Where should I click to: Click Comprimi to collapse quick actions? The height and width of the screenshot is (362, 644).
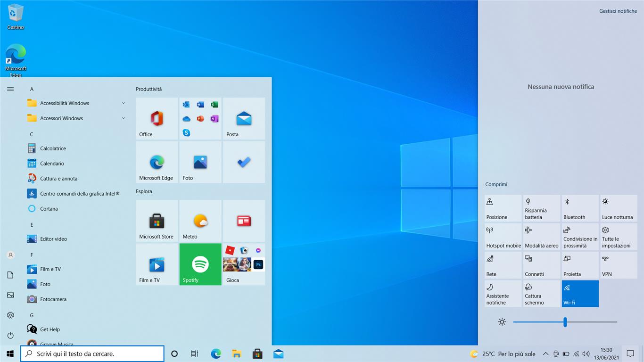496,184
